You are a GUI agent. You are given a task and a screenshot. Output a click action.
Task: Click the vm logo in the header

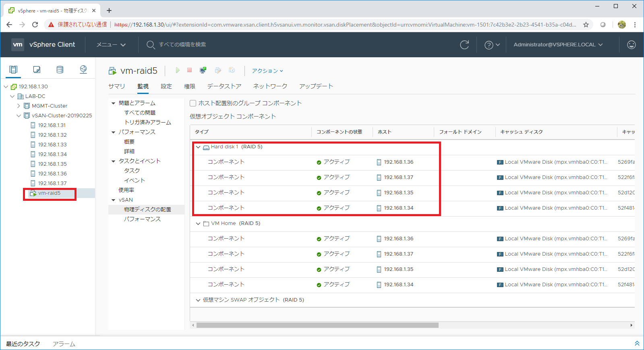pos(18,45)
